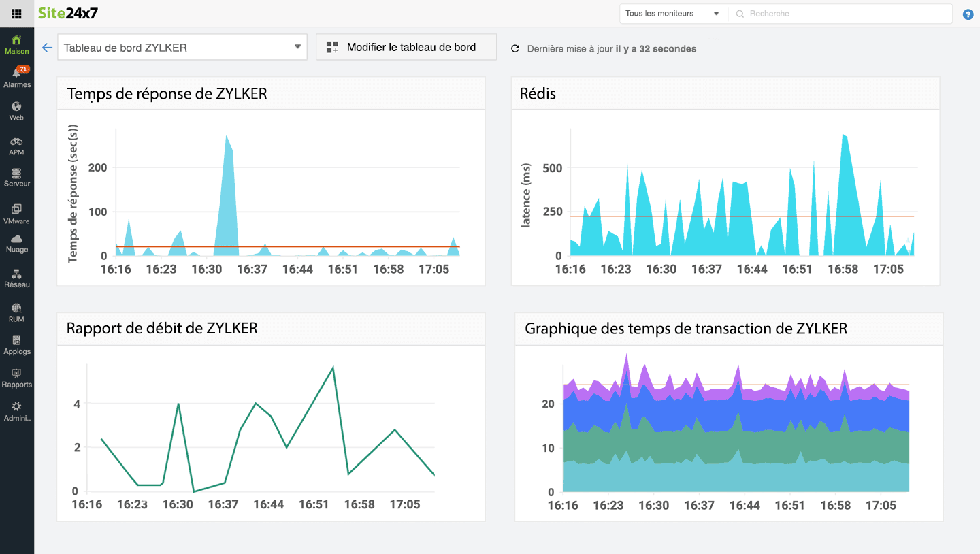This screenshot has width=980, height=554.
Task: Select the APM section
Action: 16,145
